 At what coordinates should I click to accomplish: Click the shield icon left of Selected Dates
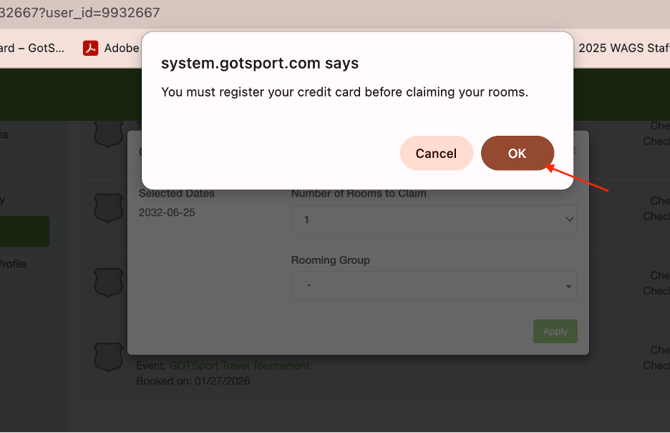pyautogui.click(x=108, y=206)
